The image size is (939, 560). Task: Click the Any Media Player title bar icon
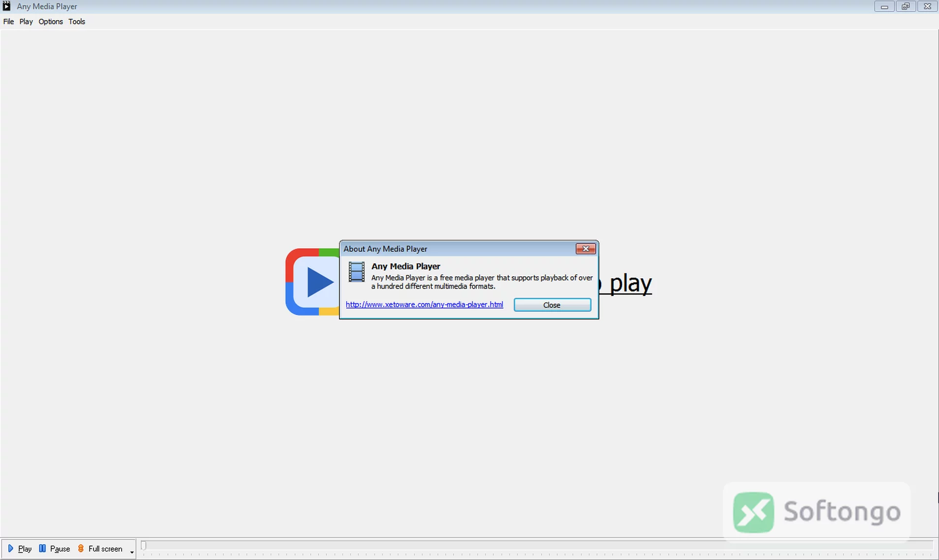pos(6,6)
